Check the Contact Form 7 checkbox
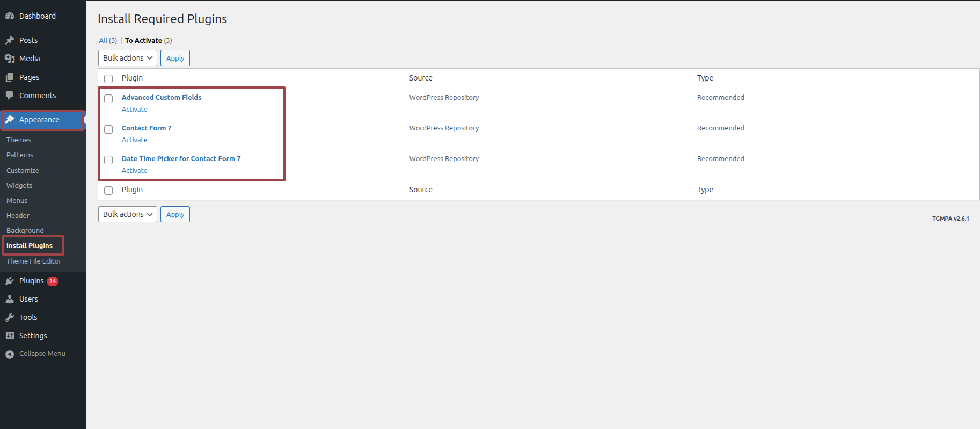980x429 pixels. [x=108, y=129]
